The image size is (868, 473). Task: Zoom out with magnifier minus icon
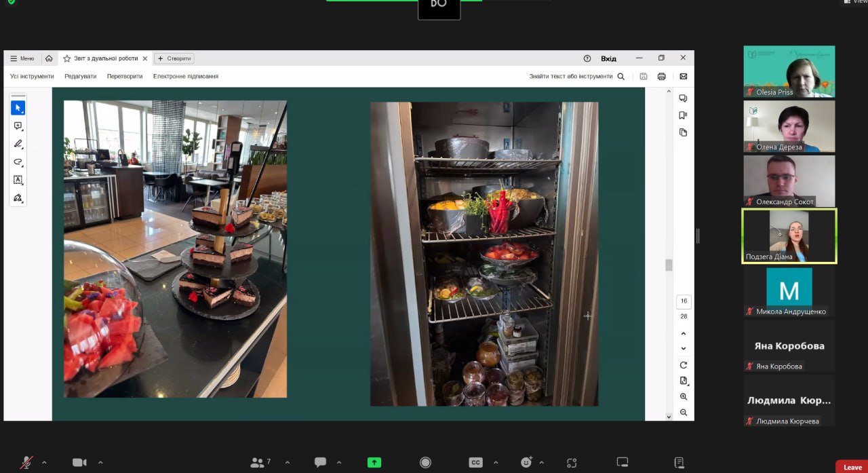[x=684, y=412]
